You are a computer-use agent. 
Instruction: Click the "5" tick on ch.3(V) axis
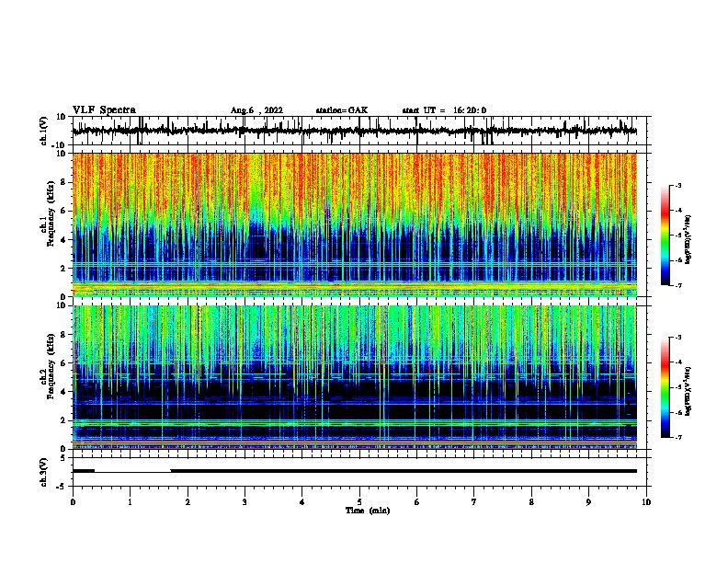click(63, 458)
